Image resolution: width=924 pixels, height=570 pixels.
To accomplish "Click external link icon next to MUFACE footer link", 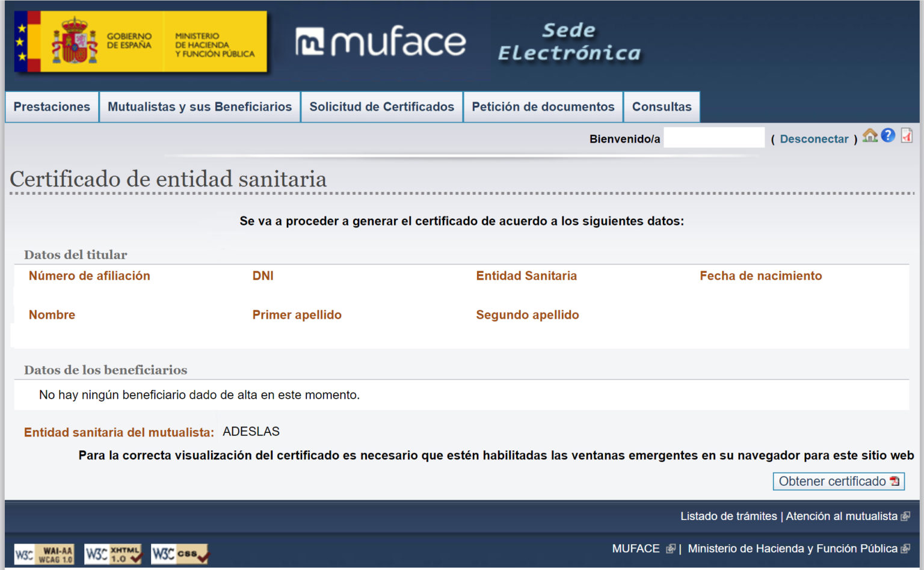I will pos(670,548).
